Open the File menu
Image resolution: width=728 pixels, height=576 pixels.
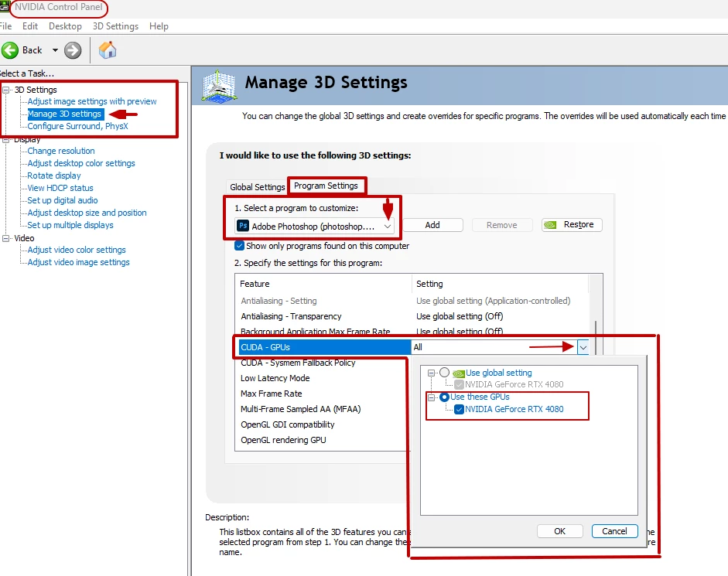coord(5,26)
